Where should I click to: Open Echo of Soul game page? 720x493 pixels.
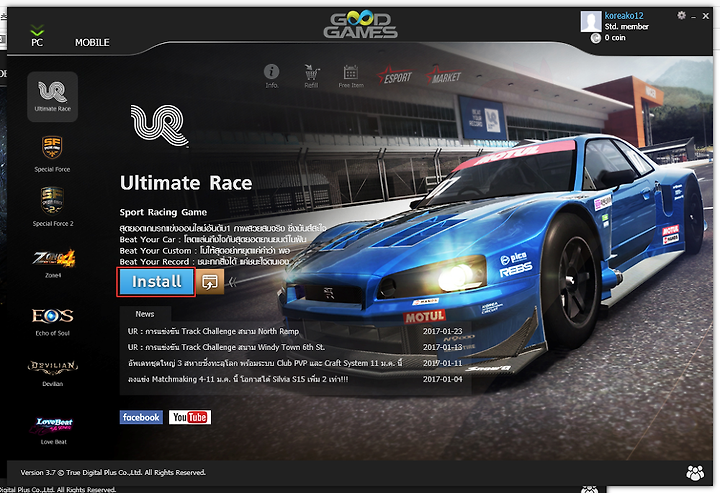(x=52, y=322)
